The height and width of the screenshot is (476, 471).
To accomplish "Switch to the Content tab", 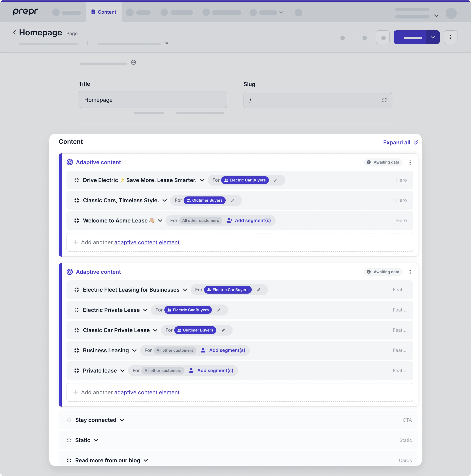I will pos(103,12).
